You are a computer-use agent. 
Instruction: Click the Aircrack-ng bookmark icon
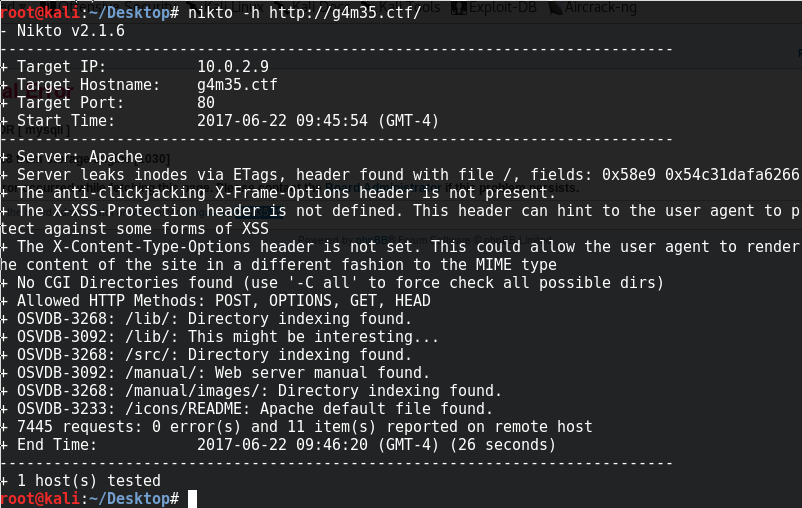point(554,7)
